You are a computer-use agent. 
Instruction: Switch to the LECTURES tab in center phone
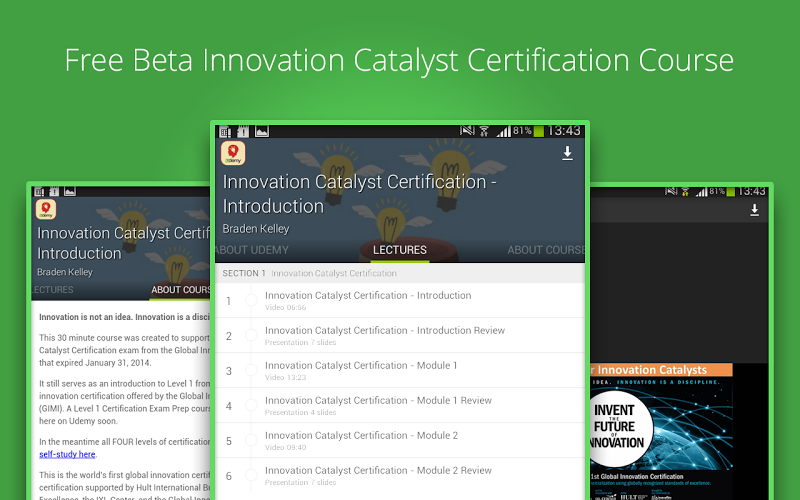[399, 250]
